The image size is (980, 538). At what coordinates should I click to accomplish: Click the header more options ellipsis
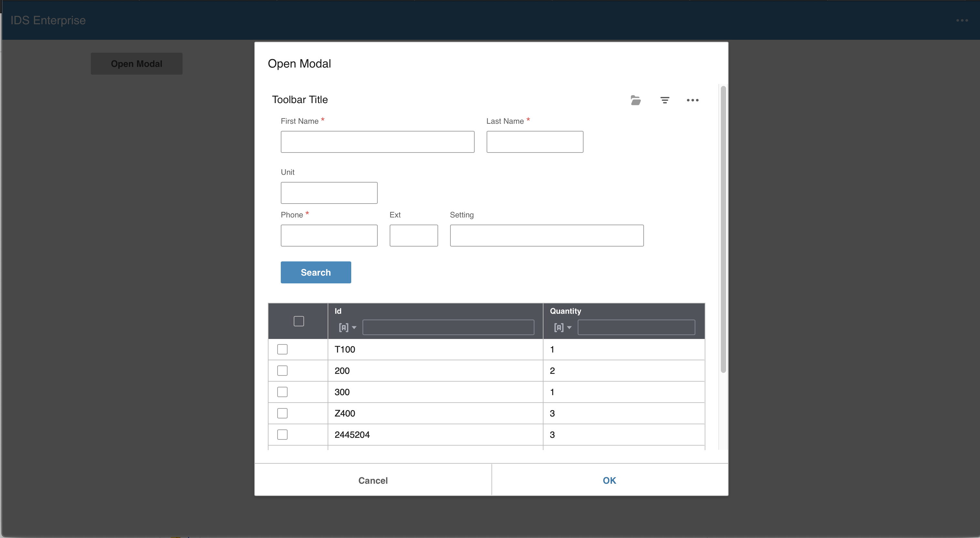coord(962,21)
